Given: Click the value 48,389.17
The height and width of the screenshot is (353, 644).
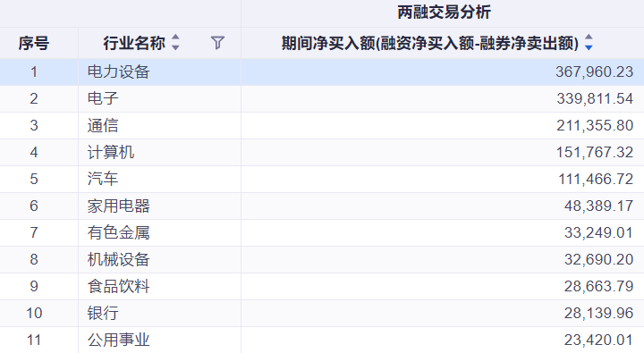Looking at the screenshot, I should (598, 206).
